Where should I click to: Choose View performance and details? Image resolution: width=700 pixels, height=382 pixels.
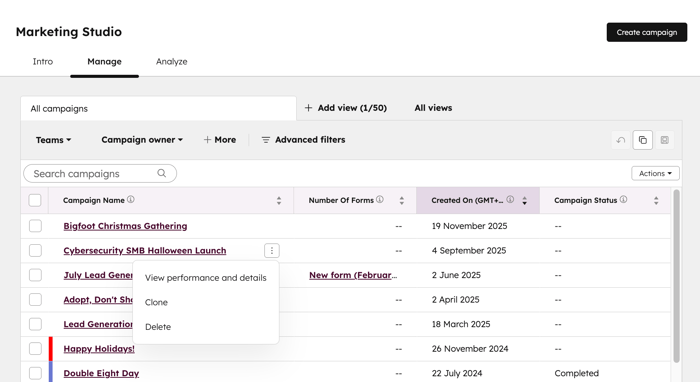click(x=206, y=278)
